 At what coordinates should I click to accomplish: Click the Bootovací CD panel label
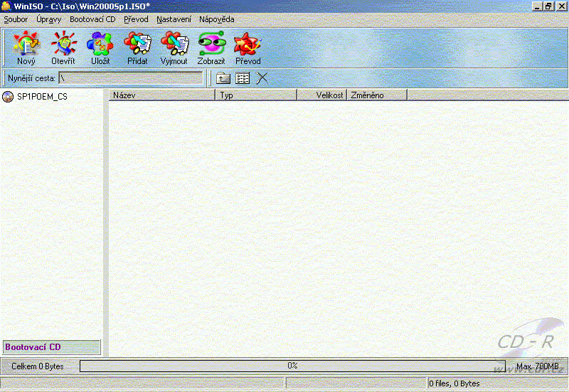pyautogui.click(x=51, y=347)
